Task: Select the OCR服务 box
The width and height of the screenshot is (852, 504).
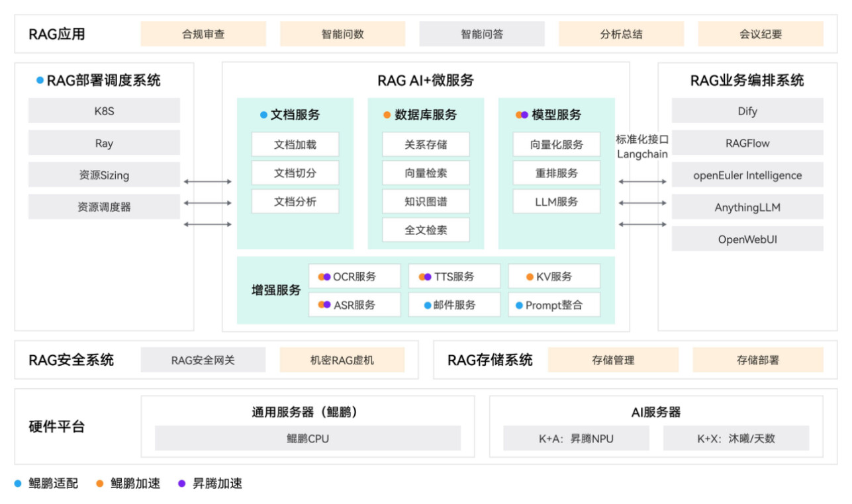Action: click(x=355, y=276)
